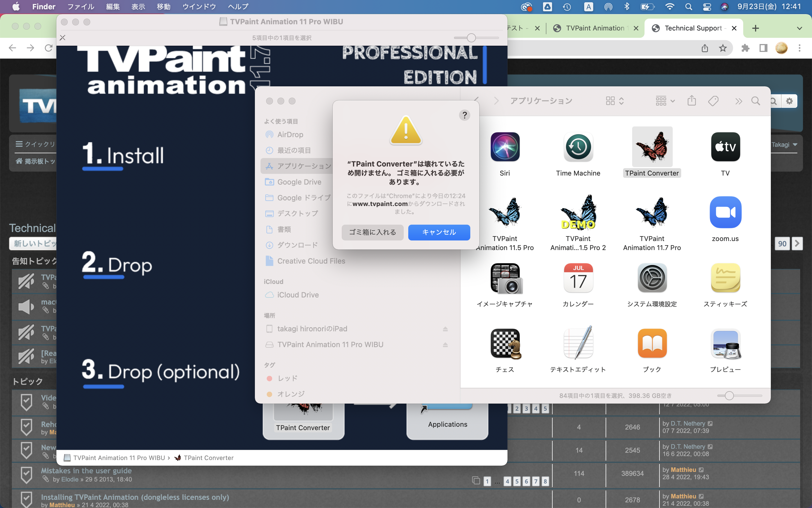Click Applications folder shortcut in installer
The height and width of the screenshot is (508, 812).
coord(447,406)
